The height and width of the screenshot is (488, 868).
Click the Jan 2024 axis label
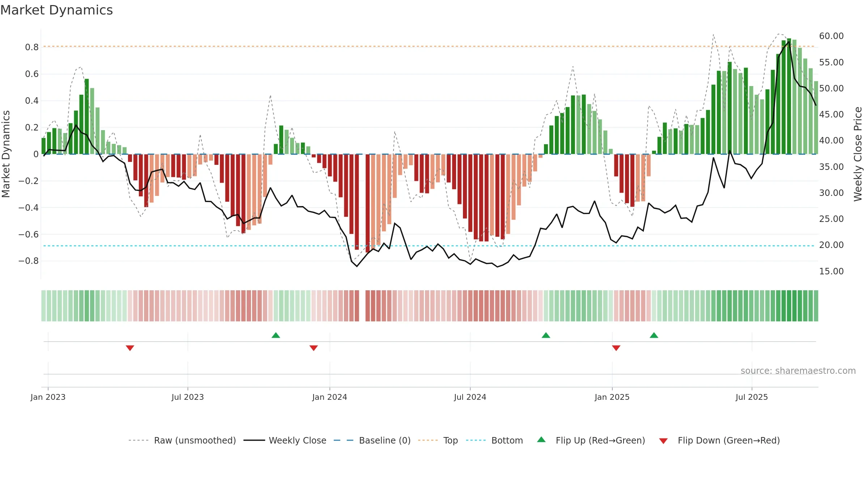(x=330, y=397)
